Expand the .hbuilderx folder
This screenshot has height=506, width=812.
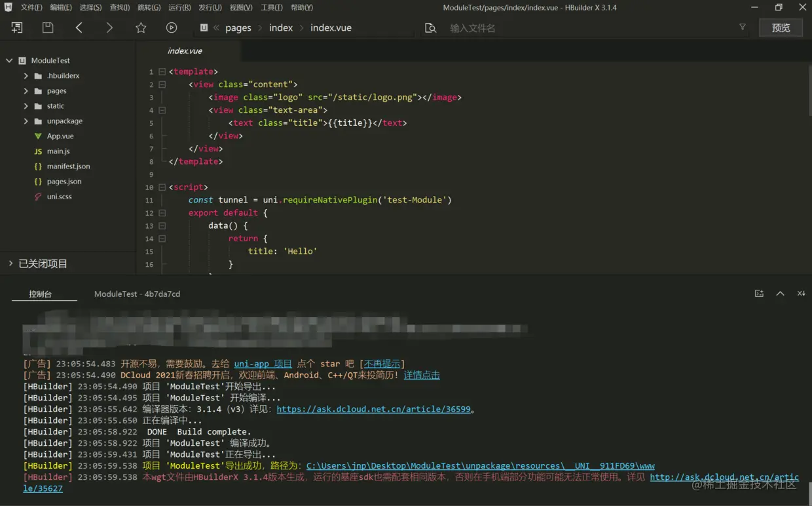click(26, 76)
